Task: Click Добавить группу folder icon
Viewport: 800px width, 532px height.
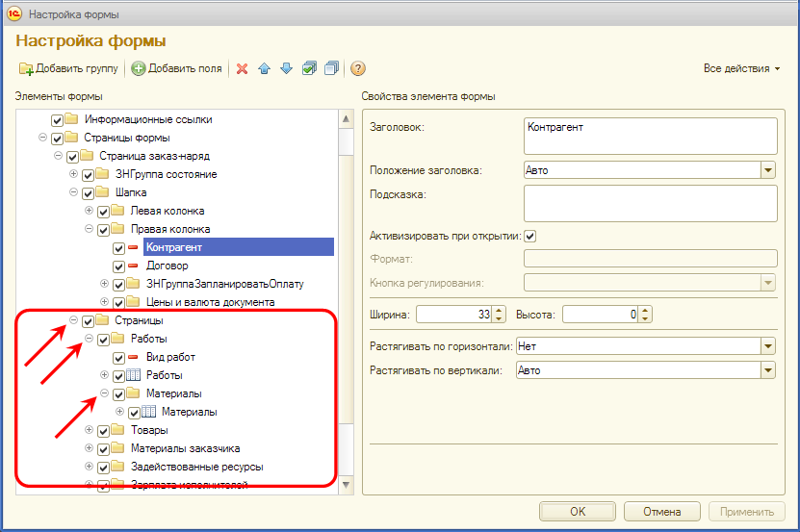Action: pyautogui.click(x=26, y=68)
